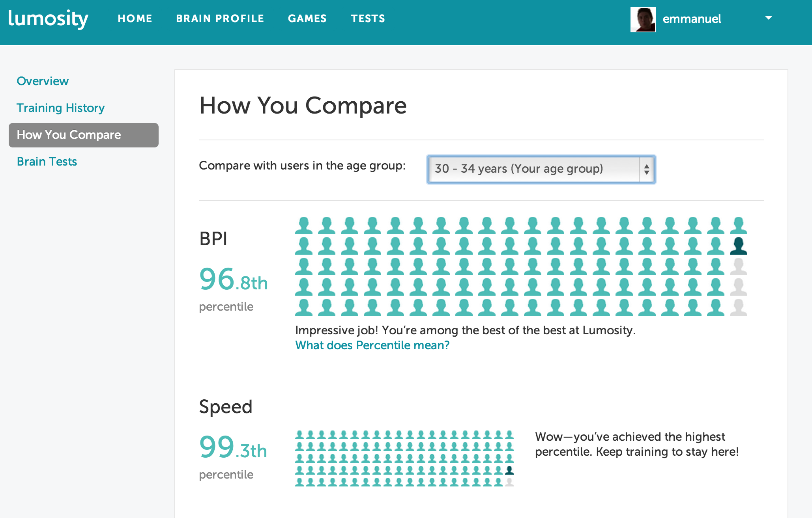
Task: Go to the Home menu
Action: [135, 19]
